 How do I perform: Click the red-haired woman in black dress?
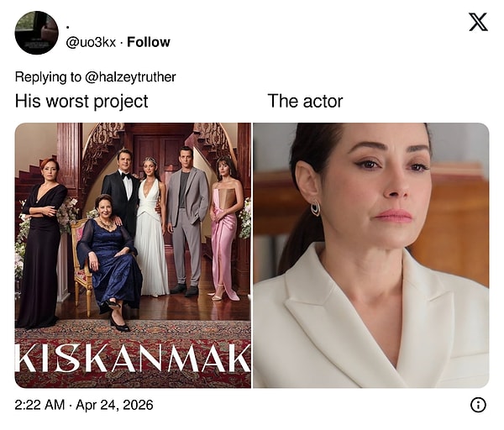[42, 243]
